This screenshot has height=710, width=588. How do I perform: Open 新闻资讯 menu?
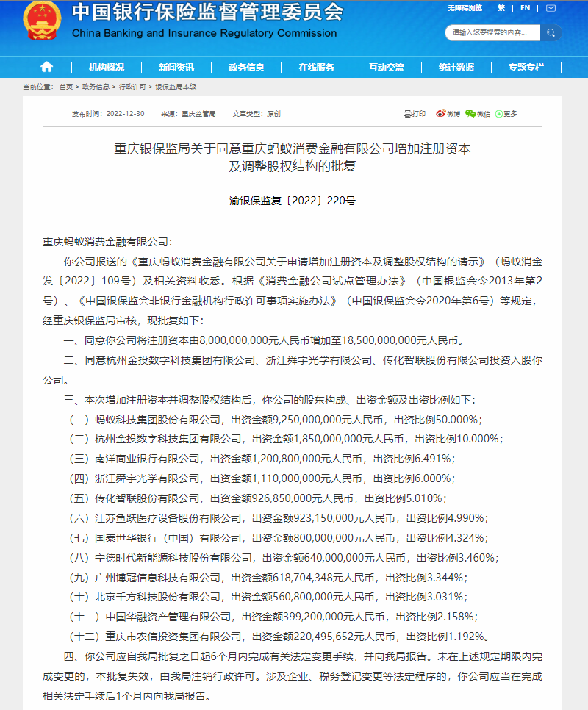[176, 68]
